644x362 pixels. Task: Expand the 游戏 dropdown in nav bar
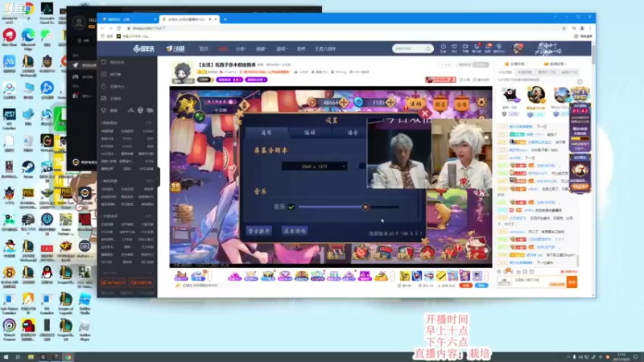point(281,48)
